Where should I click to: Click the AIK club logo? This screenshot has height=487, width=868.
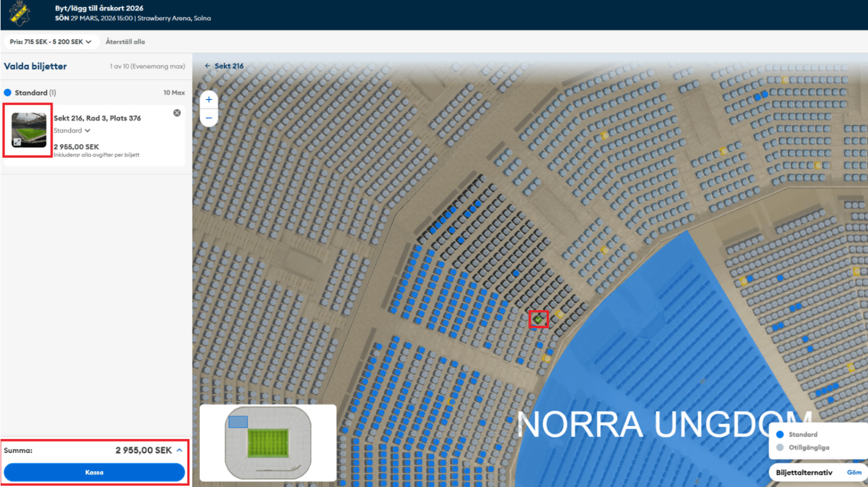coord(20,14)
